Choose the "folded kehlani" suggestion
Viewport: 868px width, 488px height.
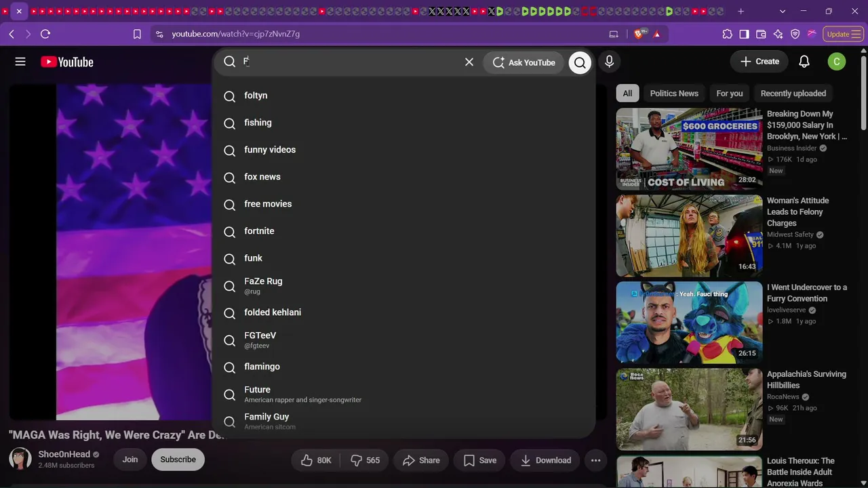(403, 312)
